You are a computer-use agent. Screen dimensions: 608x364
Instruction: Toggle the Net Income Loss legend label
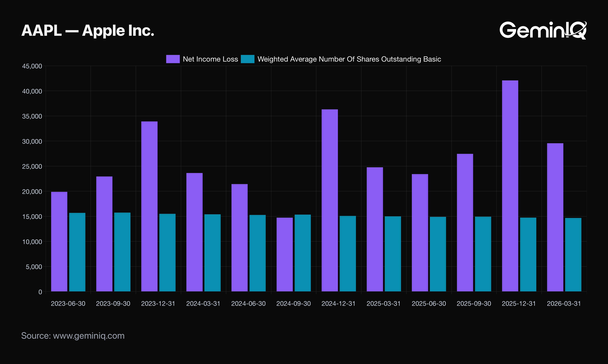pos(210,59)
